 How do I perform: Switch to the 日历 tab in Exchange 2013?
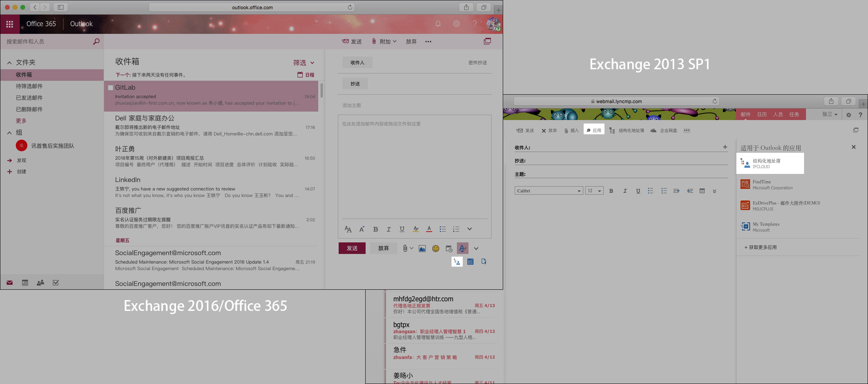(762, 114)
